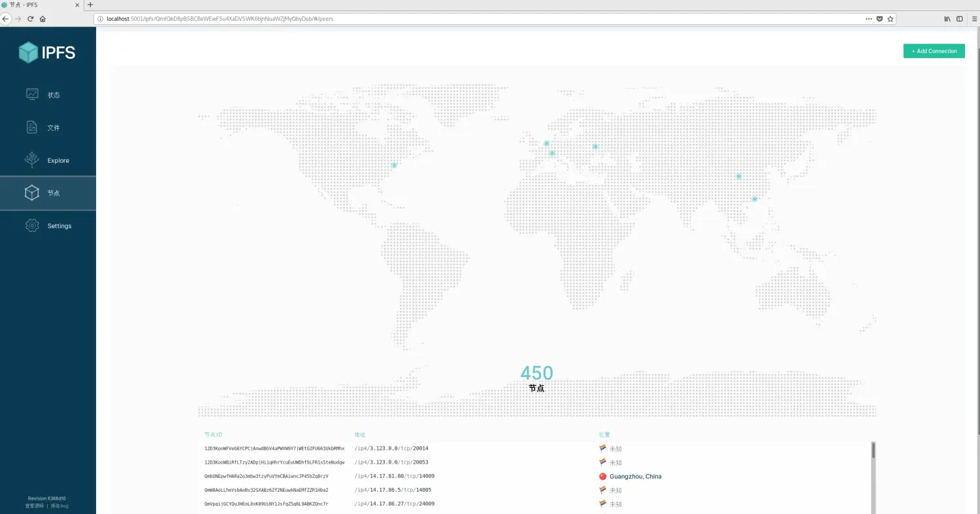Image resolution: width=980 pixels, height=514 pixels.
Task: Select peer ID 12D3KooWFVeG6YCPCjAnwdBGV4aPWVW9Y7jWEtG2FU663UkbRMhx
Action: pyautogui.click(x=274, y=449)
